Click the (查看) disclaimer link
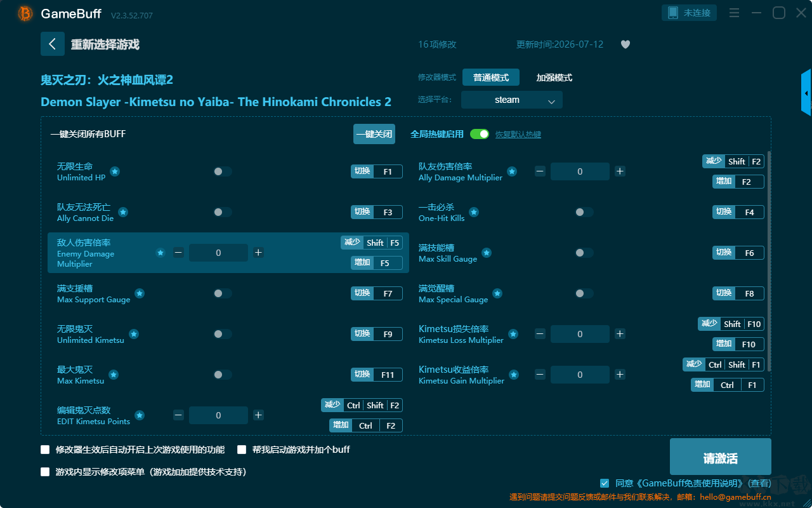This screenshot has height=508, width=812. [759, 484]
